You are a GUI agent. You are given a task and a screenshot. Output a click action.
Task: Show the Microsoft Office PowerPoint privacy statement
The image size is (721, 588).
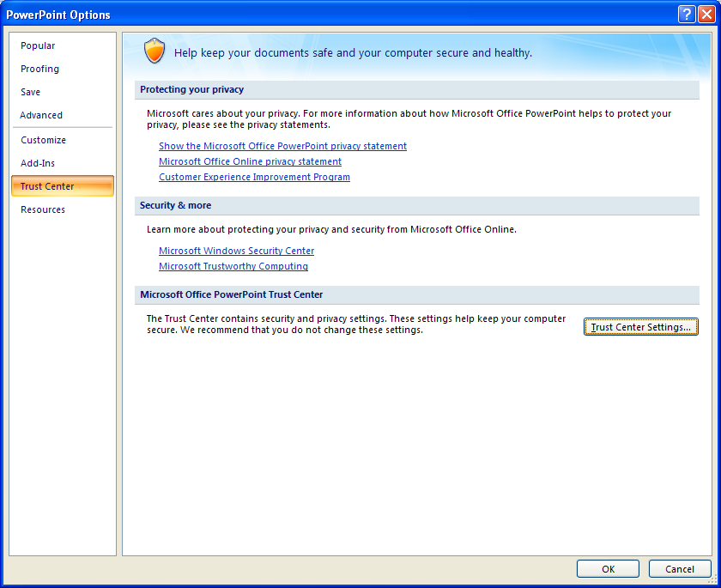[282, 146]
